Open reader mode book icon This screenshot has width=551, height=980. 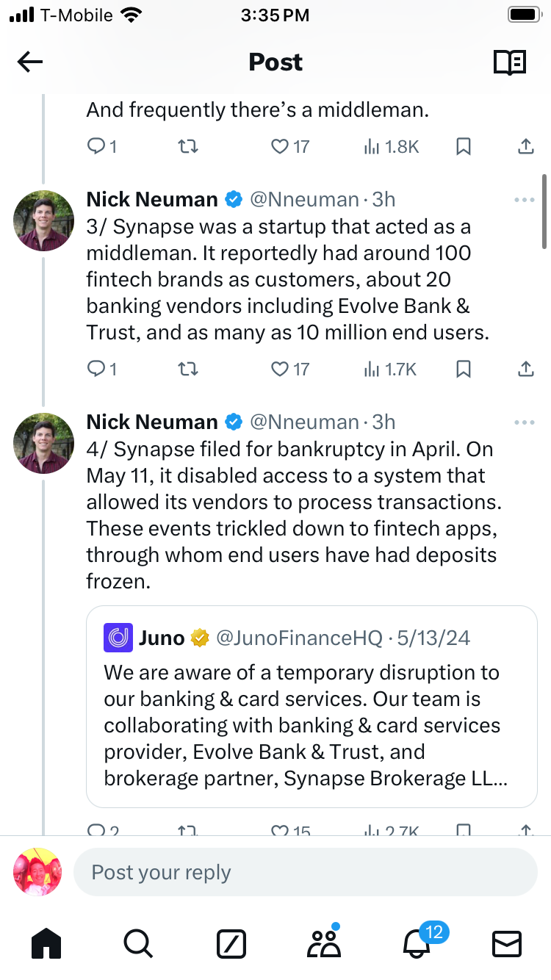[509, 62]
